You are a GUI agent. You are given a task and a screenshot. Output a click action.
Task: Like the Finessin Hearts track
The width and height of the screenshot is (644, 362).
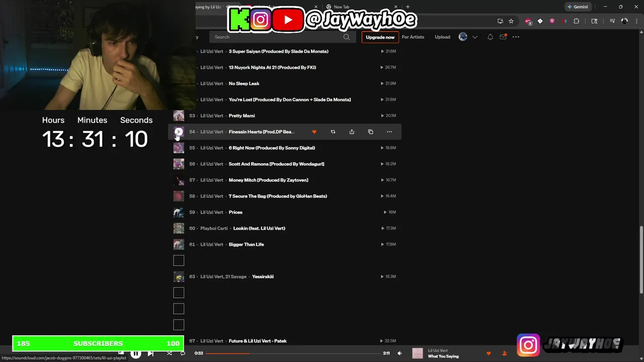tap(314, 132)
